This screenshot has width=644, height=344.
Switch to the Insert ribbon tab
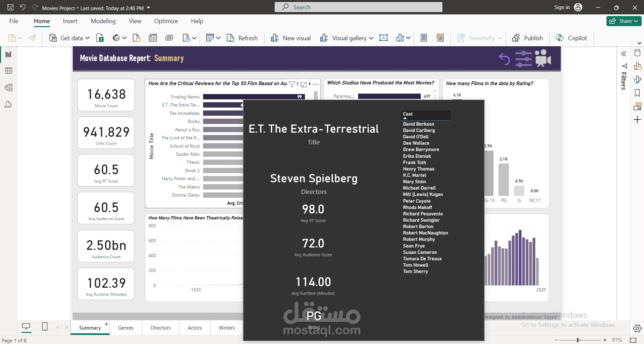click(x=70, y=21)
